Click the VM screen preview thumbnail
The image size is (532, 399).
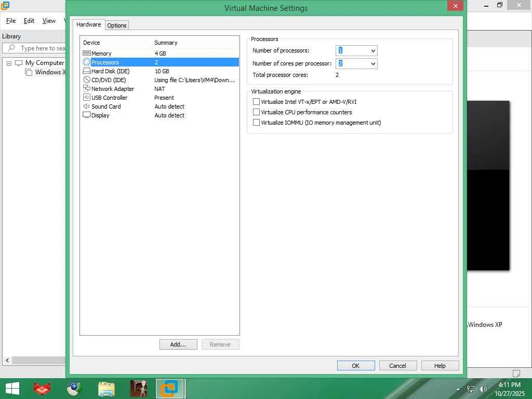point(488,185)
